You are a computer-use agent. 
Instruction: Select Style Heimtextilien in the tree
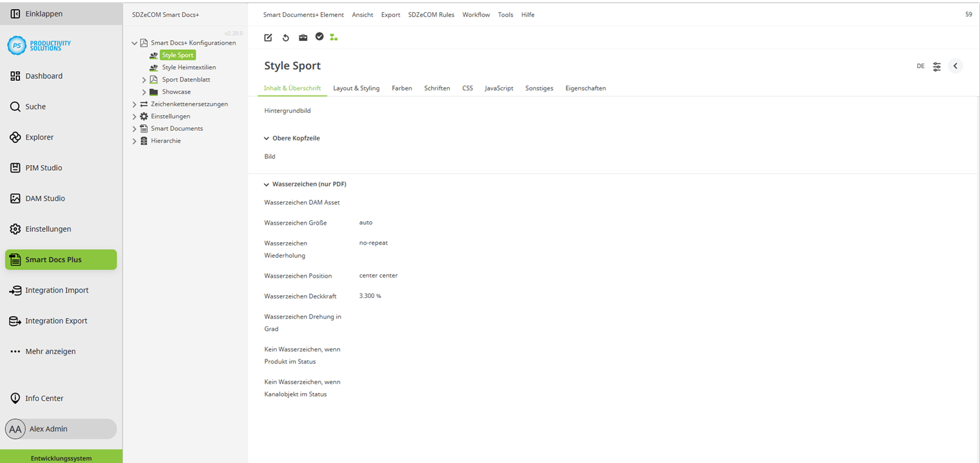click(189, 67)
